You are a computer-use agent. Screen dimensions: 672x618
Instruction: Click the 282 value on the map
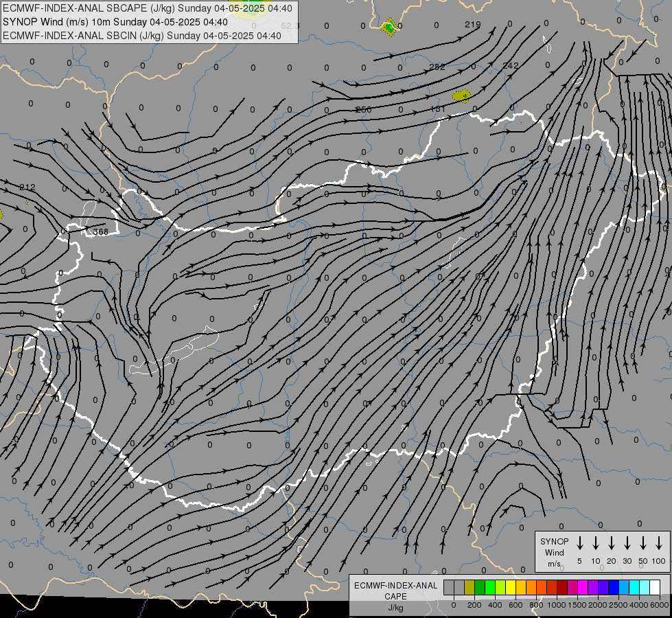(x=437, y=67)
